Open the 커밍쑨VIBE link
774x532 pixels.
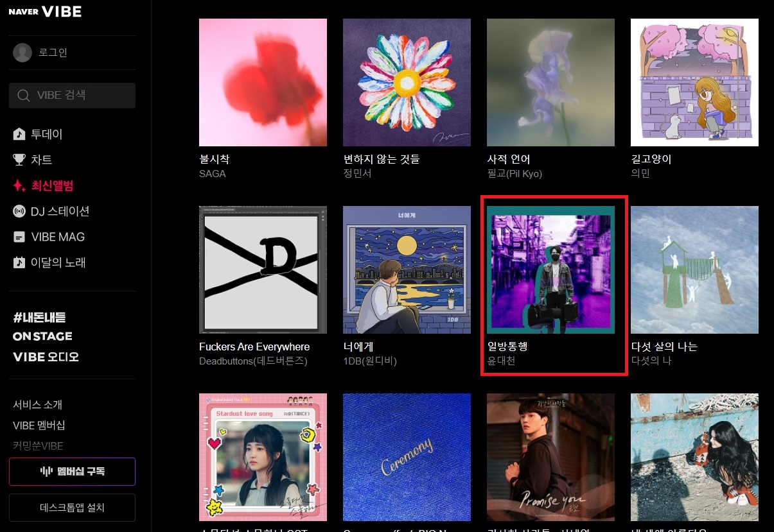click(38, 446)
